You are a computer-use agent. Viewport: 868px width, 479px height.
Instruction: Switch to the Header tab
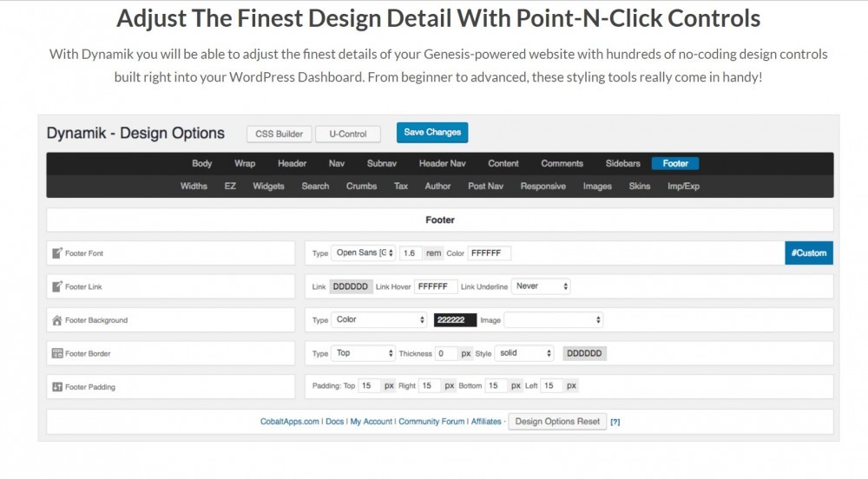tap(293, 164)
